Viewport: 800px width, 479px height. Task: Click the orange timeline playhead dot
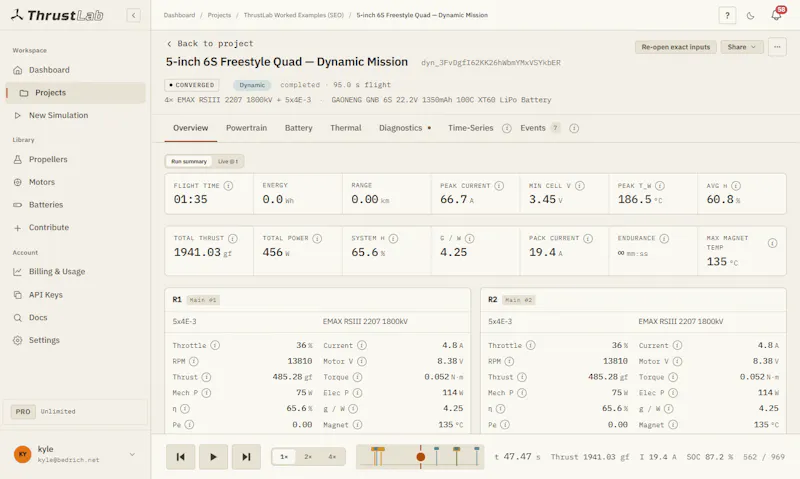click(420, 457)
